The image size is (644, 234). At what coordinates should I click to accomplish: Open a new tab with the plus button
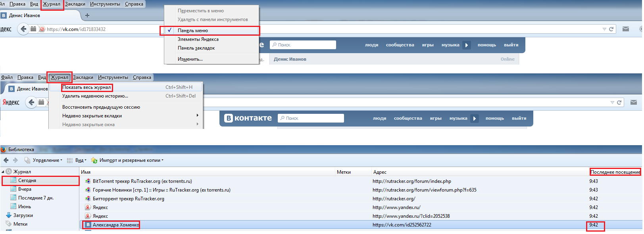coord(87,15)
